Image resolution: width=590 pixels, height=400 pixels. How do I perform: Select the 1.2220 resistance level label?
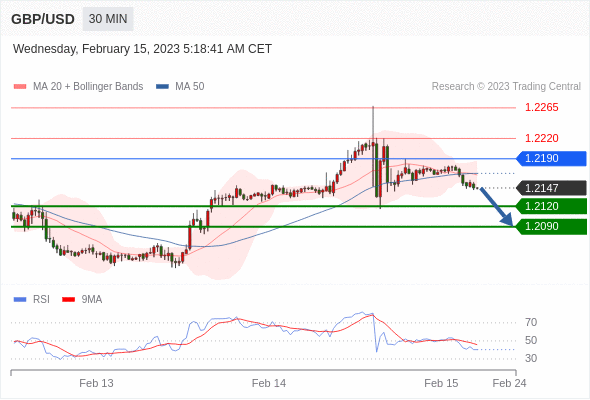(x=542, y=138)
